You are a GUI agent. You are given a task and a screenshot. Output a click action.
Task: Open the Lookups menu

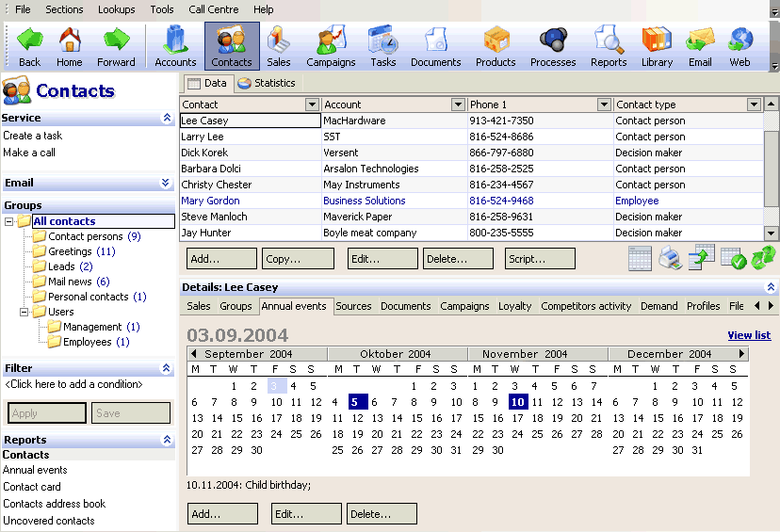pyautogui.click(x=117, y=9)
